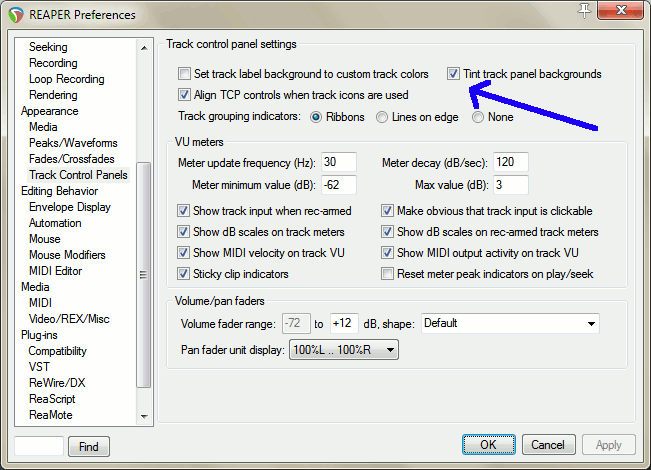
Task: Click the search box next to Find
Action: (x=39, y=446)
